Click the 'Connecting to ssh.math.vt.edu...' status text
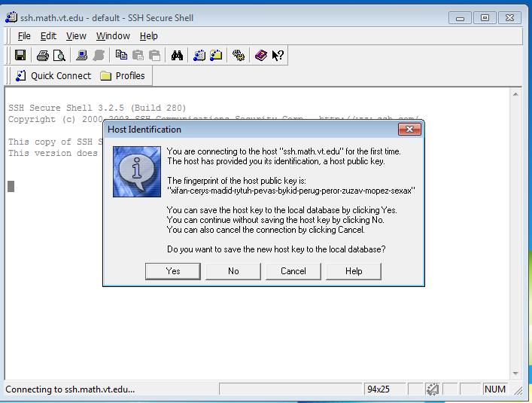 point(70,389)
